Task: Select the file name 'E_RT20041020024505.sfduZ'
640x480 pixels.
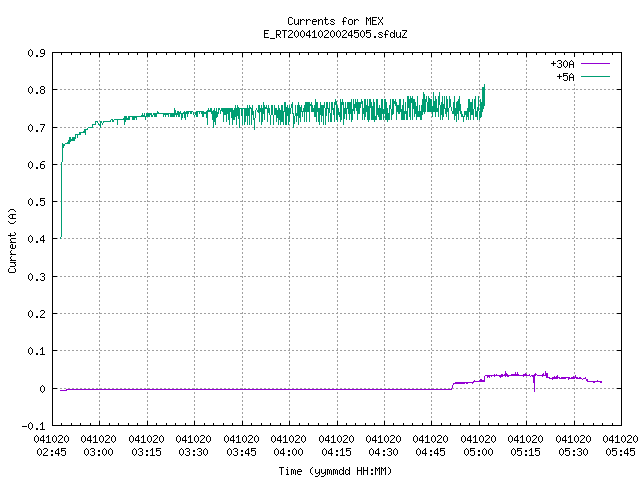Action: tap(335, 34)
